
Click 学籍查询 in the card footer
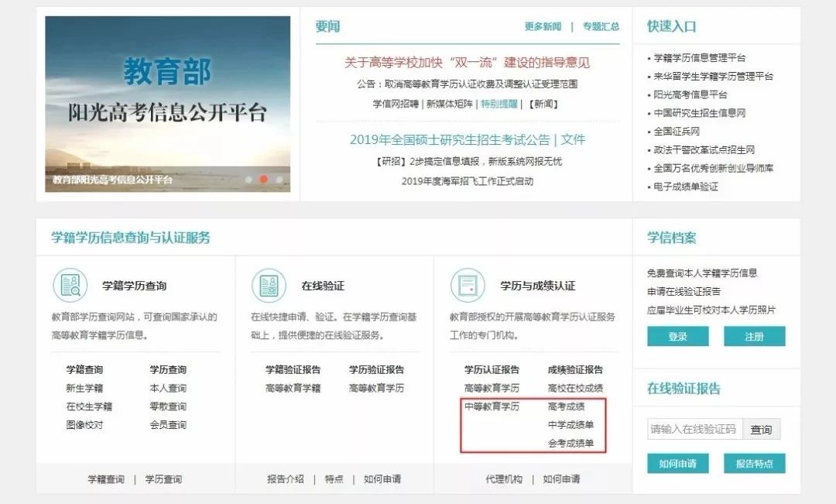(106, 479)
